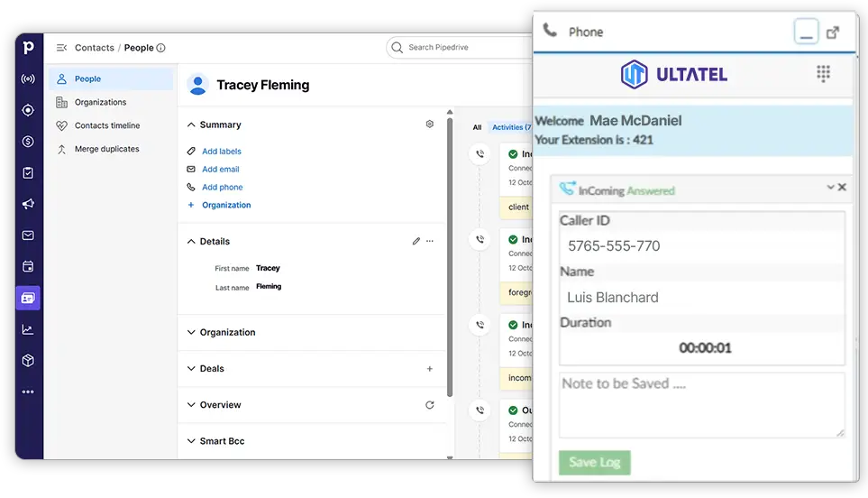868x498 pixels.
Task: Open the Insights chart sidebar icon
Action: click(x=28, y=329)
